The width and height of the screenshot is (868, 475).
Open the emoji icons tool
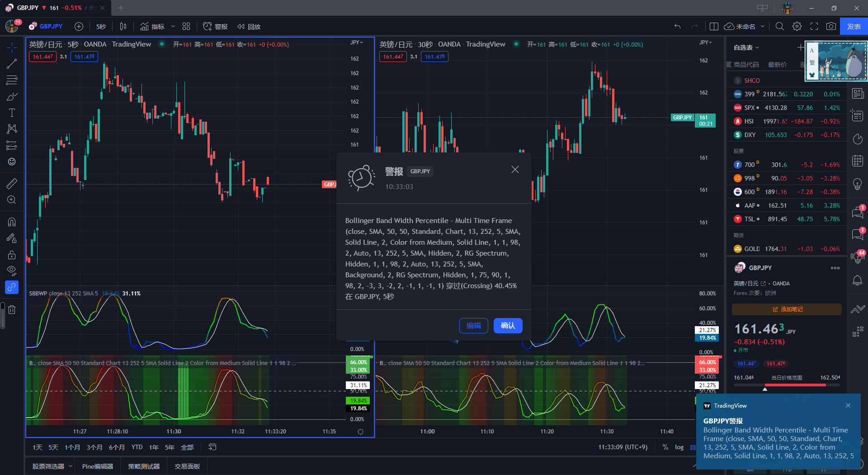[x=12, y=161]
